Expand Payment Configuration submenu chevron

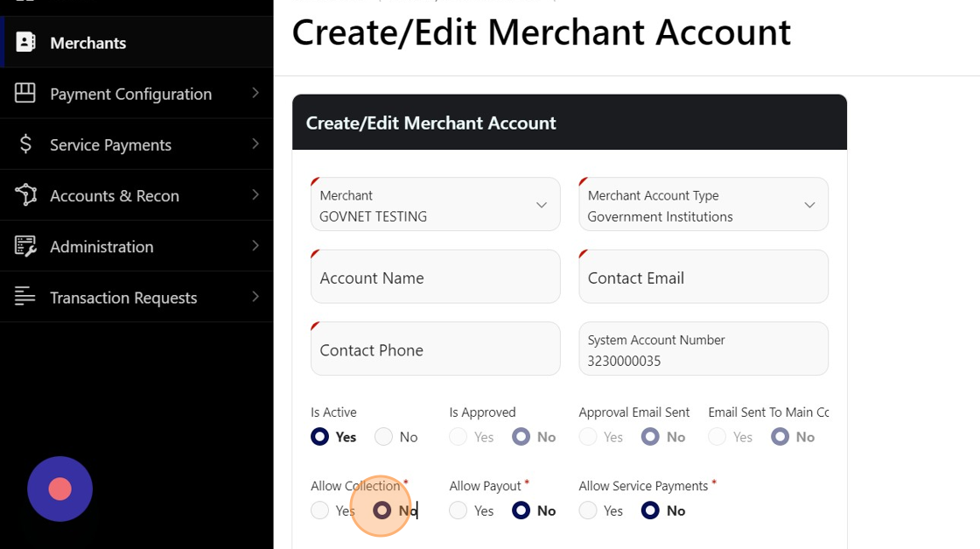[x=255, y=93]
